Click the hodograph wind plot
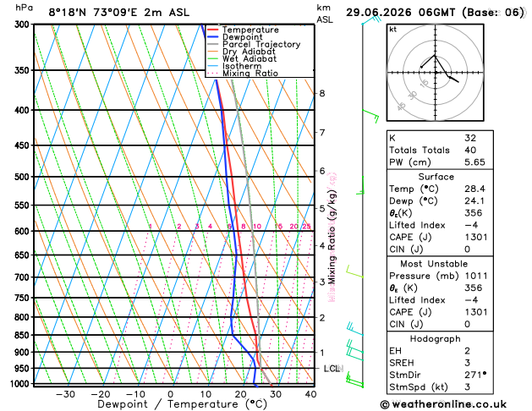The width and height of the screenshot is (532, 411). pyautogui.click(x=436, y=72)
